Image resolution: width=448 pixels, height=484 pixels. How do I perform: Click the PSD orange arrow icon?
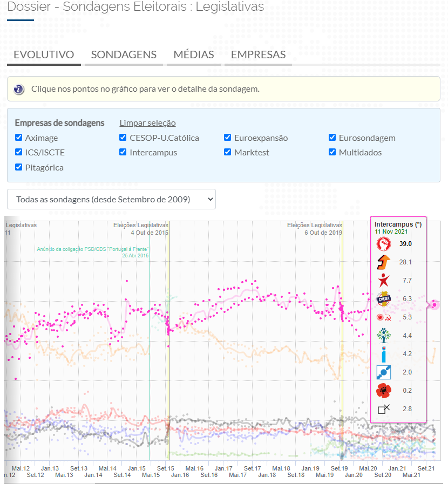coord(383,262)
